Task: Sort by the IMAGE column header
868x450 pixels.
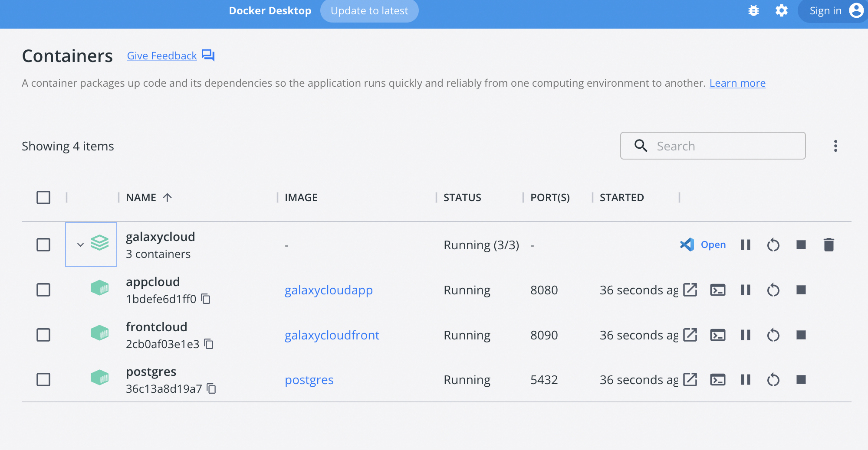Action: [x=301, y=197]
